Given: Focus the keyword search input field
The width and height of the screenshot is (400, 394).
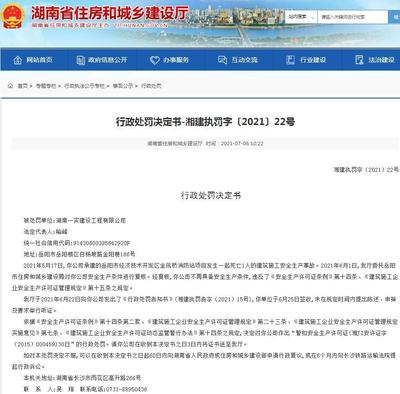Looking at the screenshot, I should click(x=353, y=17).
